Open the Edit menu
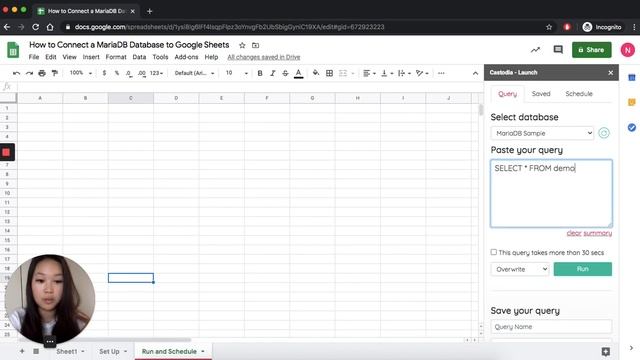Screen dimensions: 640x360 [51, 57]
